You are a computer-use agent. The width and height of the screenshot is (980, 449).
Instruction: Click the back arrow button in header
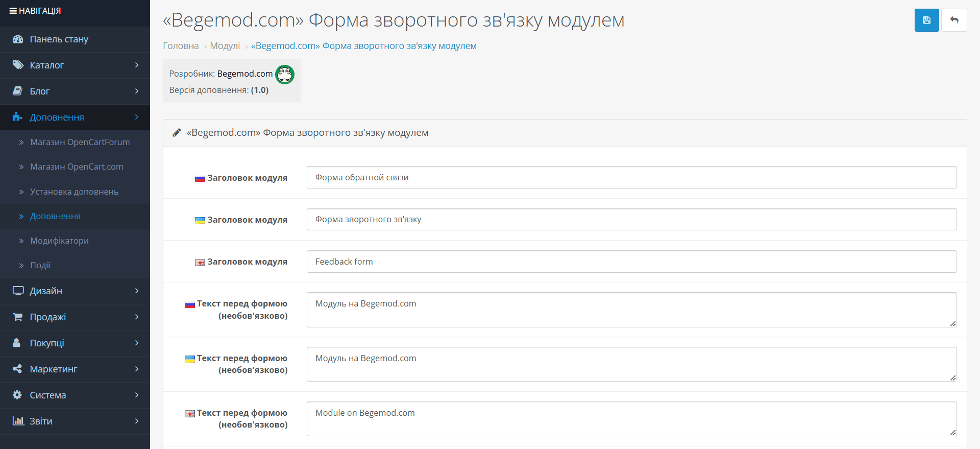954,20
